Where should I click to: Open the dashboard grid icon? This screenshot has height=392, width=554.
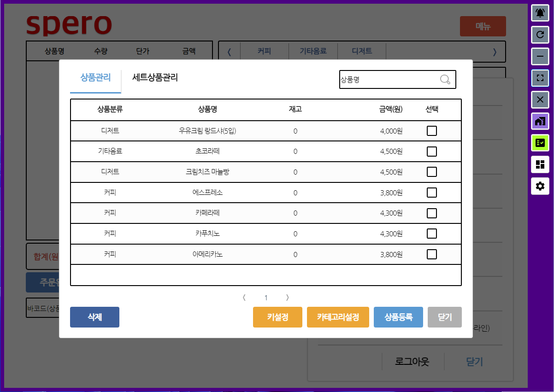(x=540, y=164)
